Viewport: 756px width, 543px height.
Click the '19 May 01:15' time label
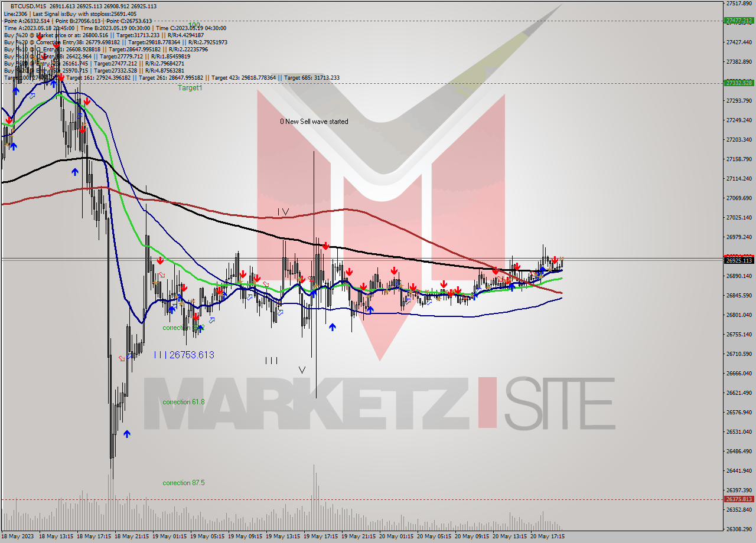click(x=171, y=537)
